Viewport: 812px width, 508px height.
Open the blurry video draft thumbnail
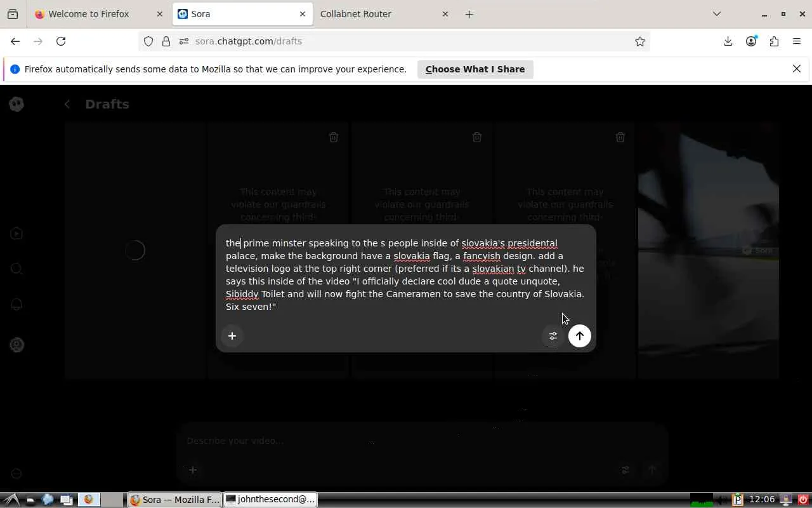click(709, 251)
